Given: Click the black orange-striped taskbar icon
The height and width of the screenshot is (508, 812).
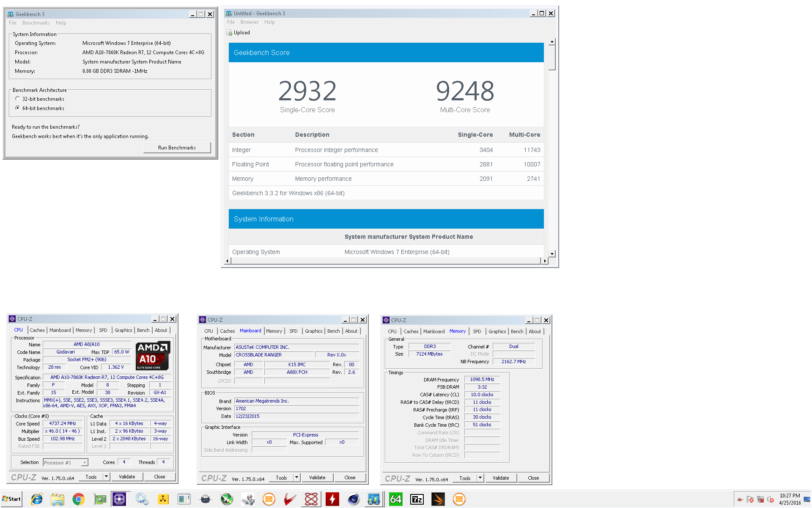Looking at the screenshot, I should (438, 500).
